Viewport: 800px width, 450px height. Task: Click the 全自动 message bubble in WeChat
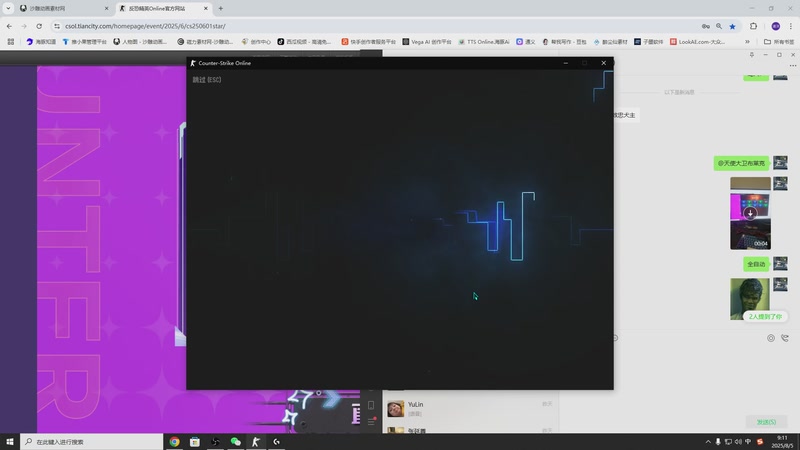pos(756,264)
